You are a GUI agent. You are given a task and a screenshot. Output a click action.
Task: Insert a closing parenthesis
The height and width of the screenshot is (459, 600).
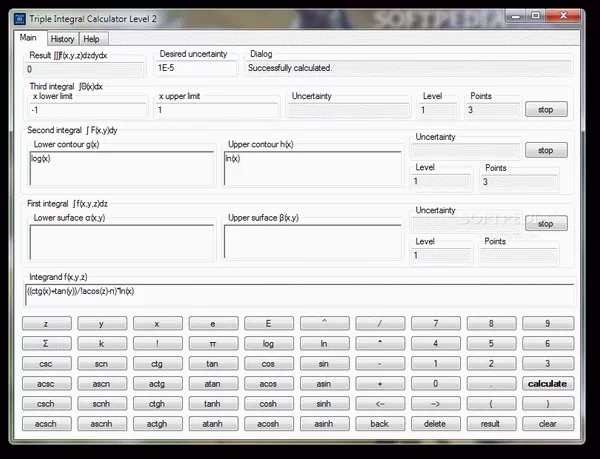pos(548,404)
